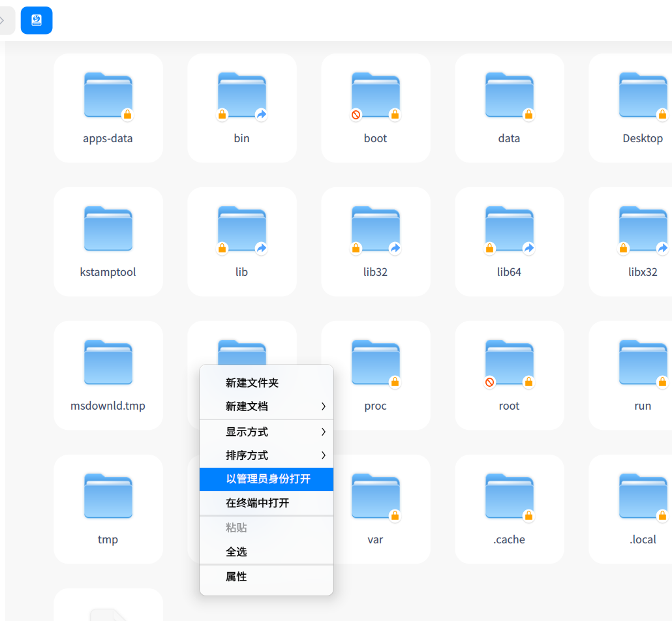Image resolution: width=672 pixels, height=621 pixels.
Task: Click 新建文件夹 to create new folder
Action: click(x=266, y=384)
